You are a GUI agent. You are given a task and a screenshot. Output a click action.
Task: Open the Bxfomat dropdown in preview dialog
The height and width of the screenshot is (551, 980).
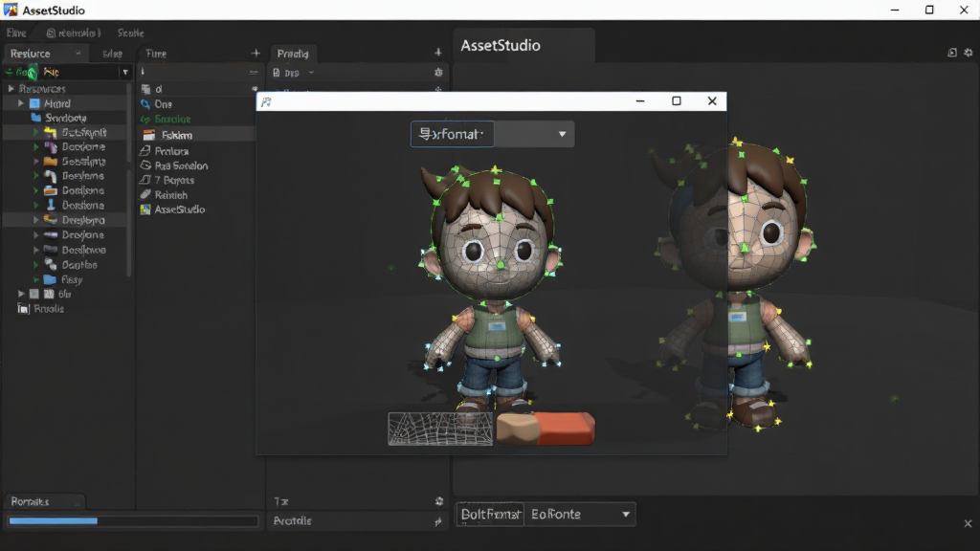[492, 134]
